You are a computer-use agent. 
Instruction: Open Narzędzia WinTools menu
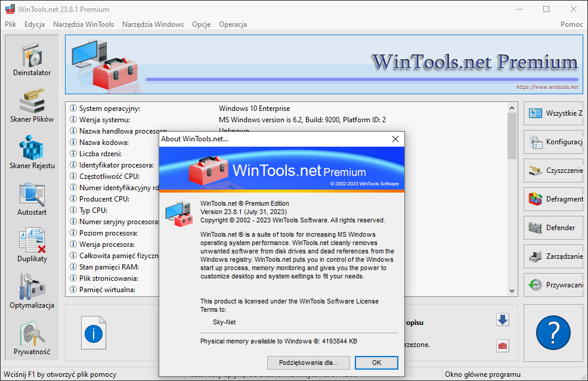point(83,24)
